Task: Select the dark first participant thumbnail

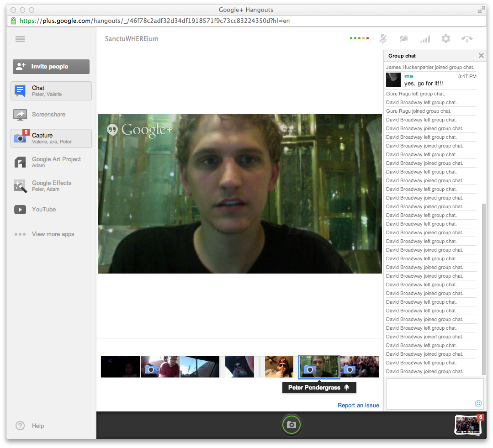Action: (x=120, y=367)
